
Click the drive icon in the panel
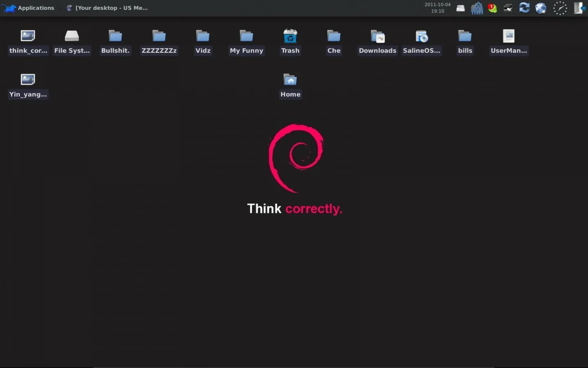coord(460,8)
